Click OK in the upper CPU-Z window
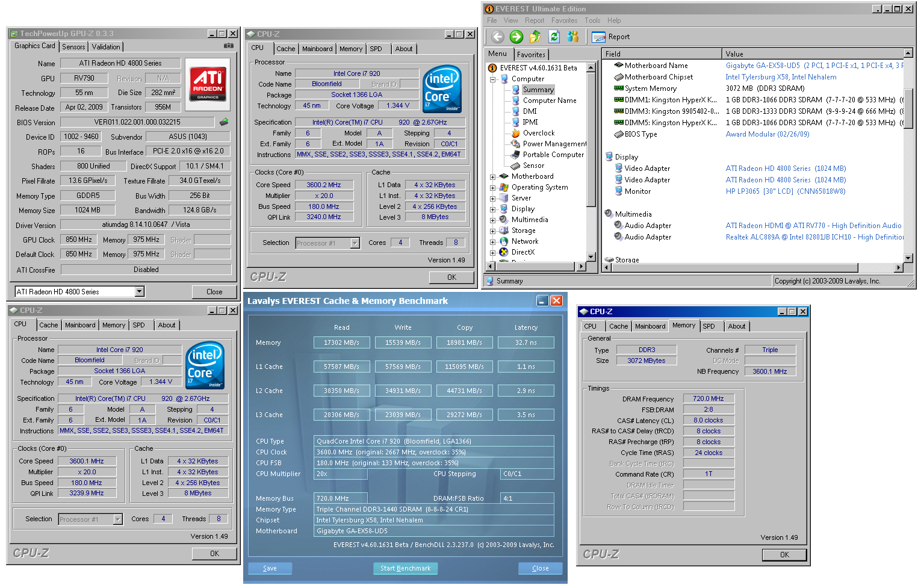This screenshot has height=588, width=921. pyautogui.click(x=451, y=277)
